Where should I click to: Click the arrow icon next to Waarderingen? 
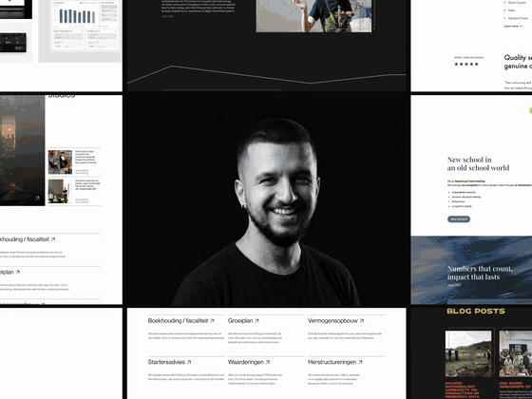[x=268, y=362]
